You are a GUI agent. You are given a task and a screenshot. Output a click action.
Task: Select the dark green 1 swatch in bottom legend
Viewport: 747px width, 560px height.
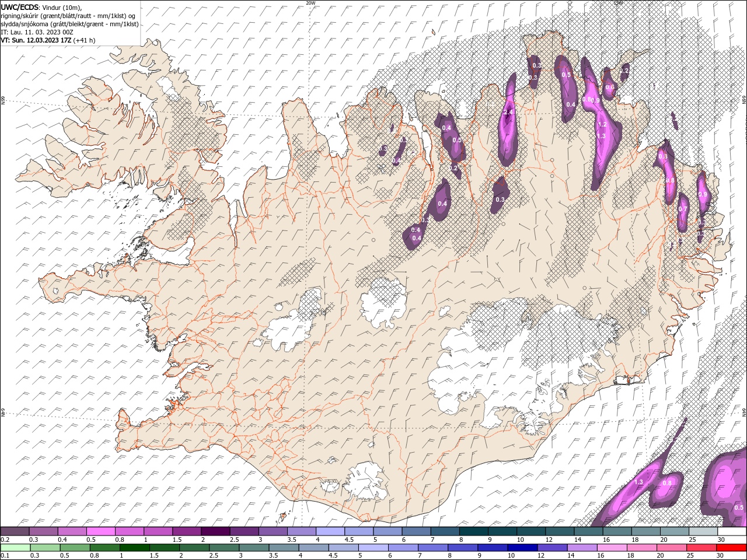[x=134, y=547]
